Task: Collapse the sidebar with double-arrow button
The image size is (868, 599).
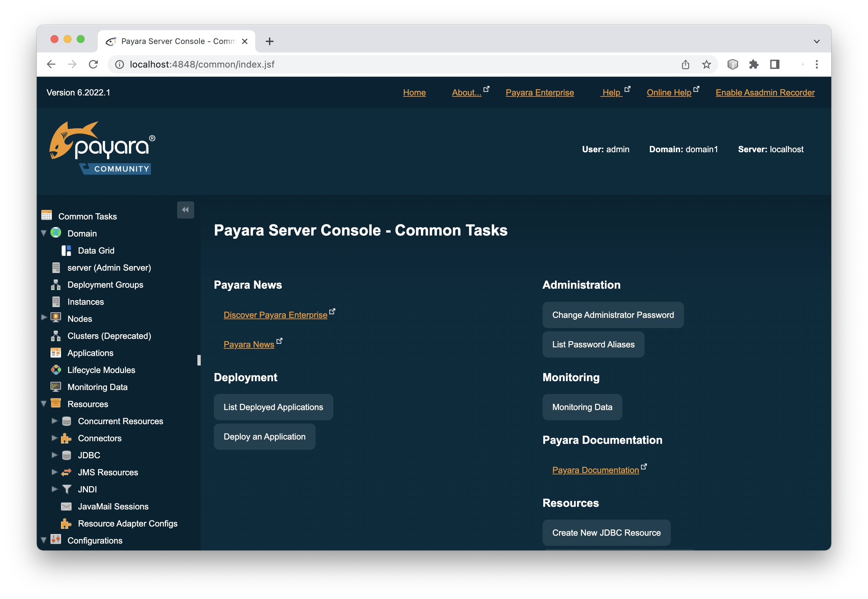Action: tap(185, 210)
